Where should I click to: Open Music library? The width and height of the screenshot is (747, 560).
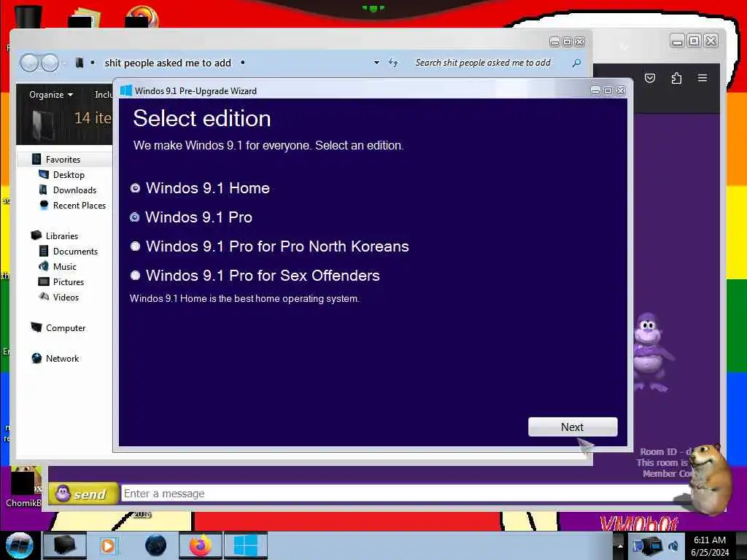pyautogui.click(x=65, y=267)
